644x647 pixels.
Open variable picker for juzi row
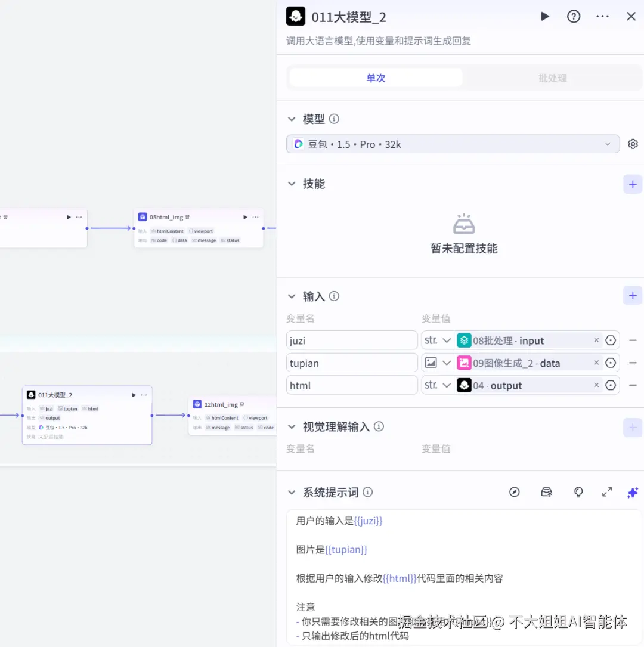coord(611,340)
